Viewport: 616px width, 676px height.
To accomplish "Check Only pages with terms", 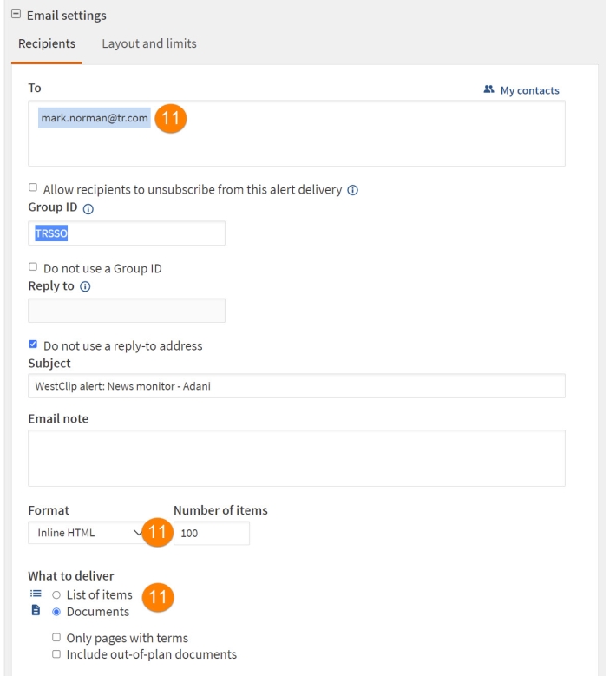I will pyautogui.click(x=56, y=637).
